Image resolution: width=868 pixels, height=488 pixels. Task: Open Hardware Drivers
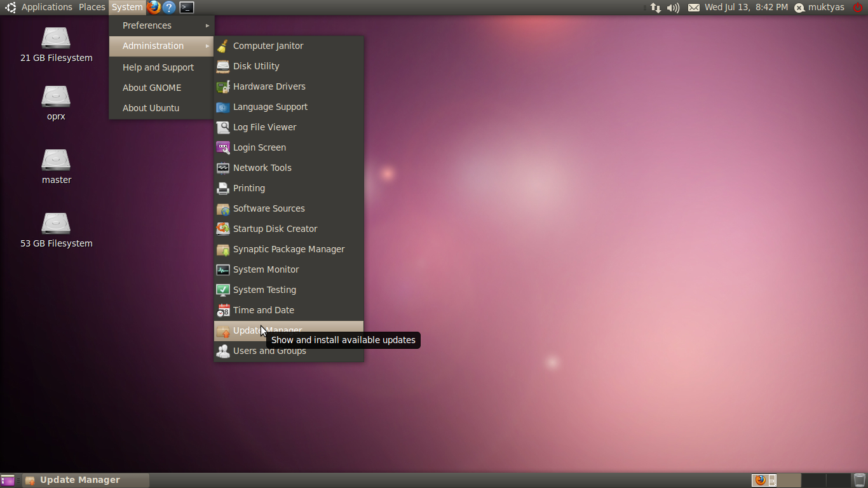click(x=289, y=86)
